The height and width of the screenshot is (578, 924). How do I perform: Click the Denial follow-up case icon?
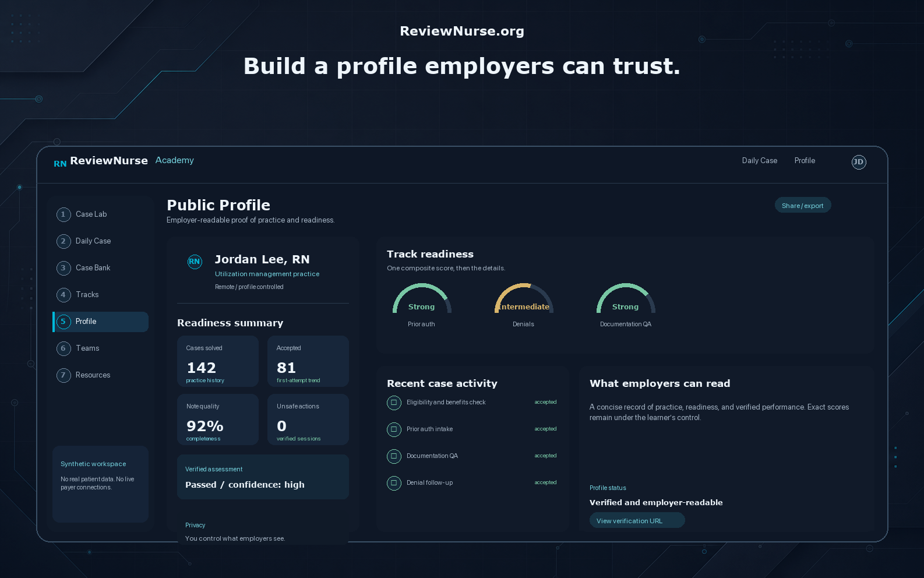pyautogui.click(x=394, y=483)
